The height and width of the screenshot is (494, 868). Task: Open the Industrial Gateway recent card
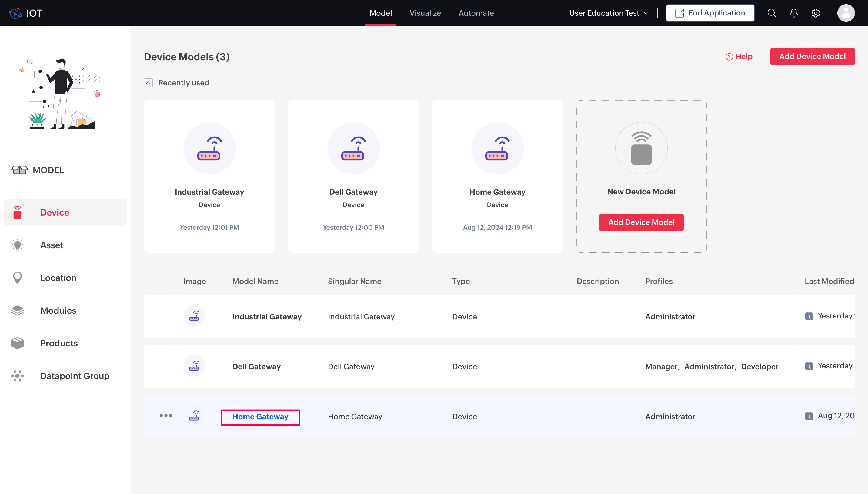tap(209, 176)
